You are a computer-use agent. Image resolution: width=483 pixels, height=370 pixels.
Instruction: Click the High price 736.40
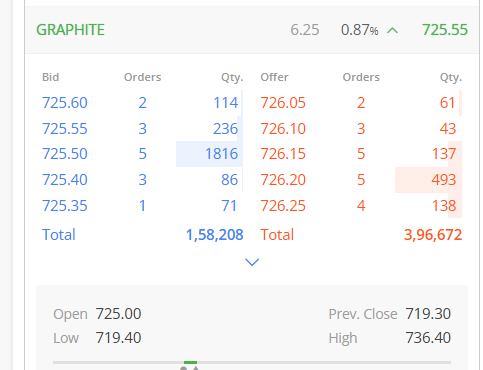[428, 338]
